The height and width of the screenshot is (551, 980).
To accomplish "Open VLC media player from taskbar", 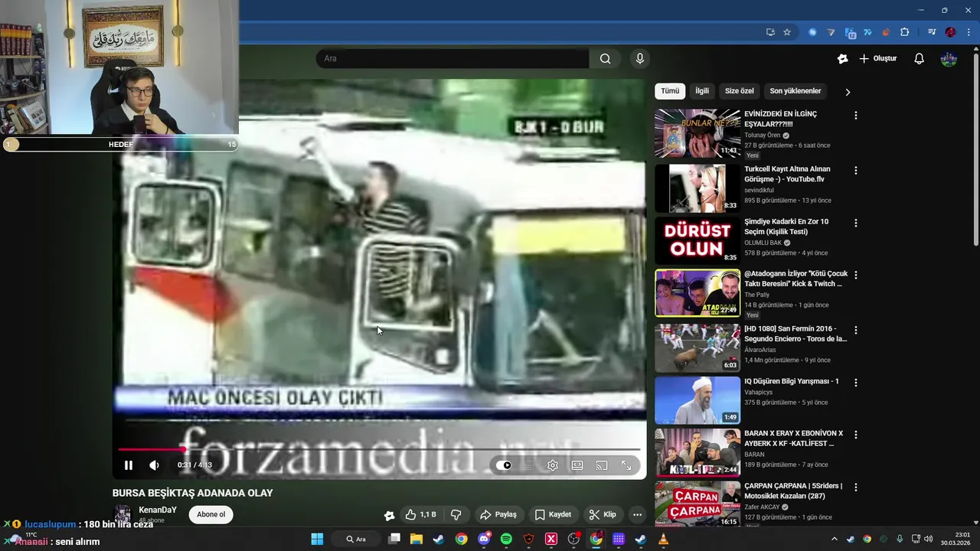I will pos(663,539).
